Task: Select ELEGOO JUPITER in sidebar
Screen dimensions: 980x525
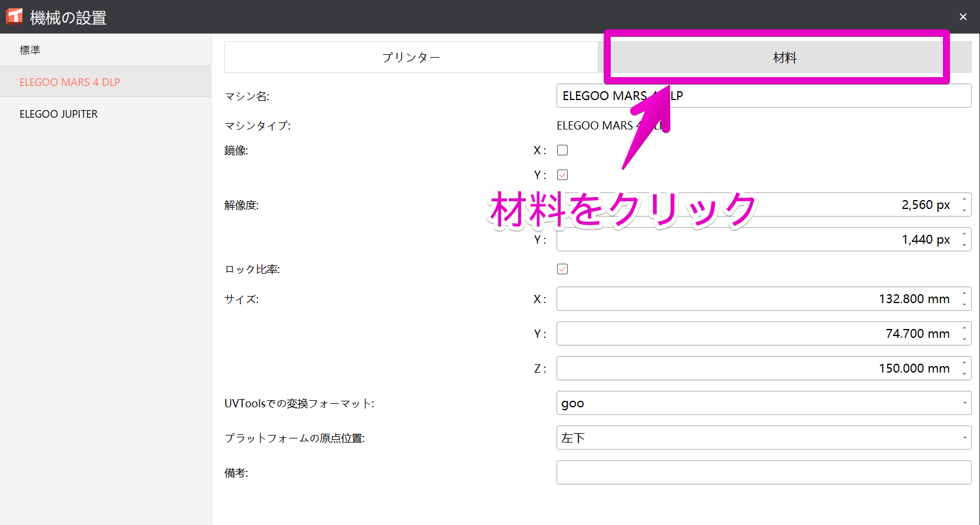Action: tap(105, 114)
